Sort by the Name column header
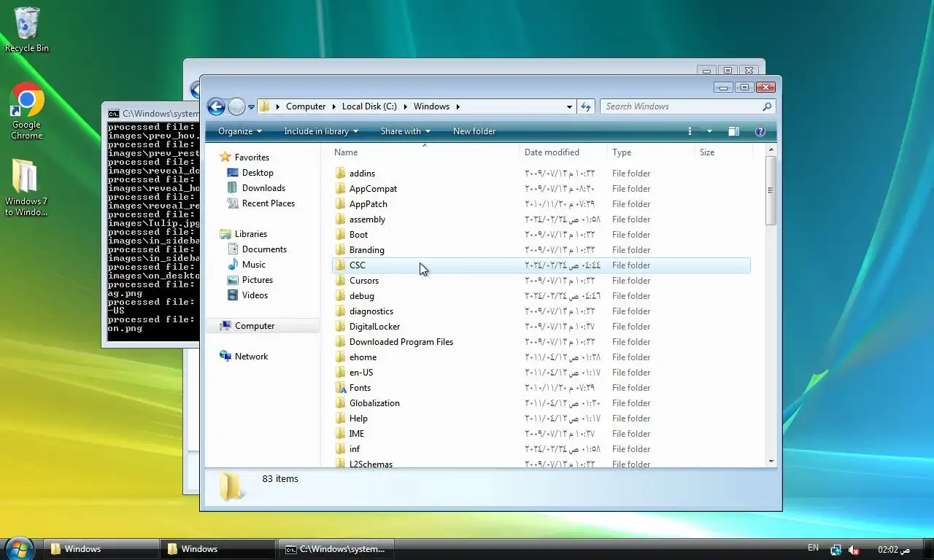This screenshot has height=560, width=934. point(424,152)
